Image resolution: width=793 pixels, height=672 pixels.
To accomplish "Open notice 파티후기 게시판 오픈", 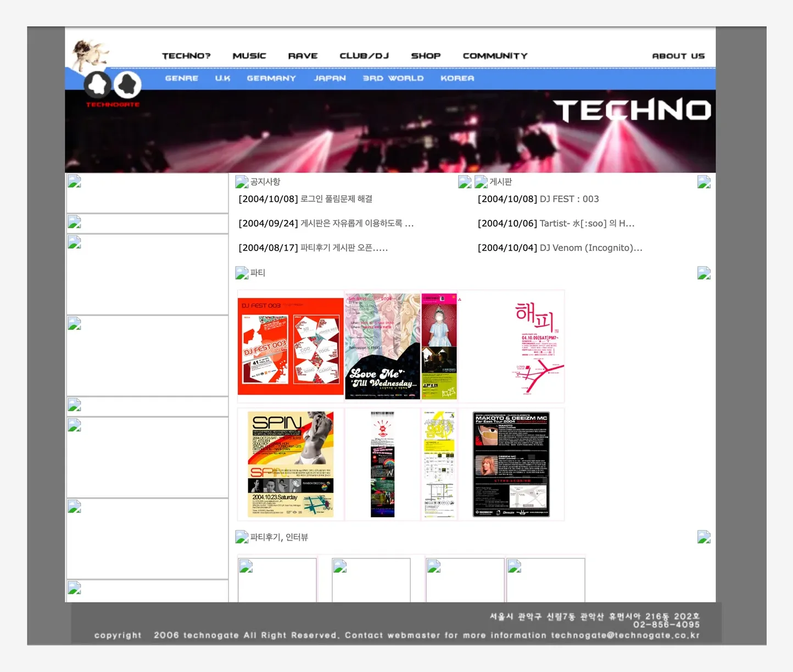I will click(344, 248).
